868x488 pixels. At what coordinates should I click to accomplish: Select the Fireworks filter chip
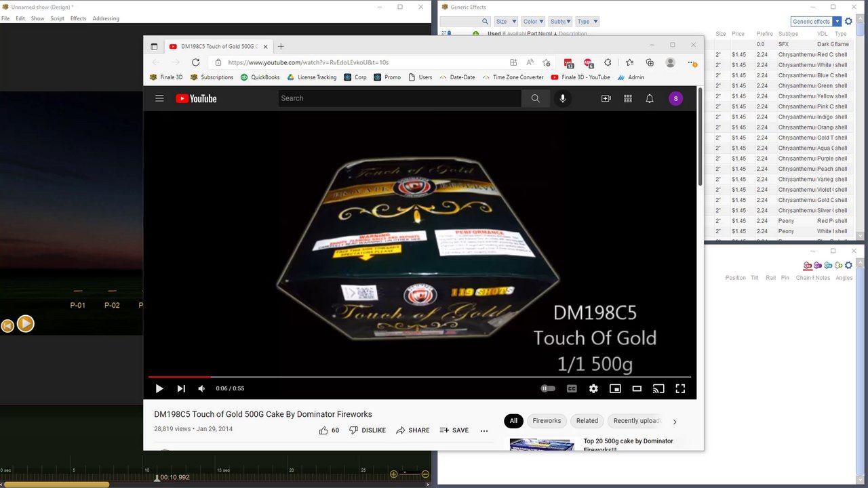547,421
